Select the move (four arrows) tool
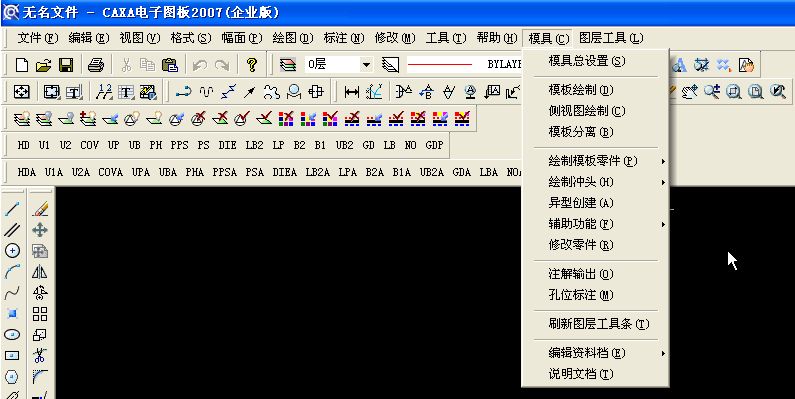Viewport: 795px width, 399px height. (40, 229)
